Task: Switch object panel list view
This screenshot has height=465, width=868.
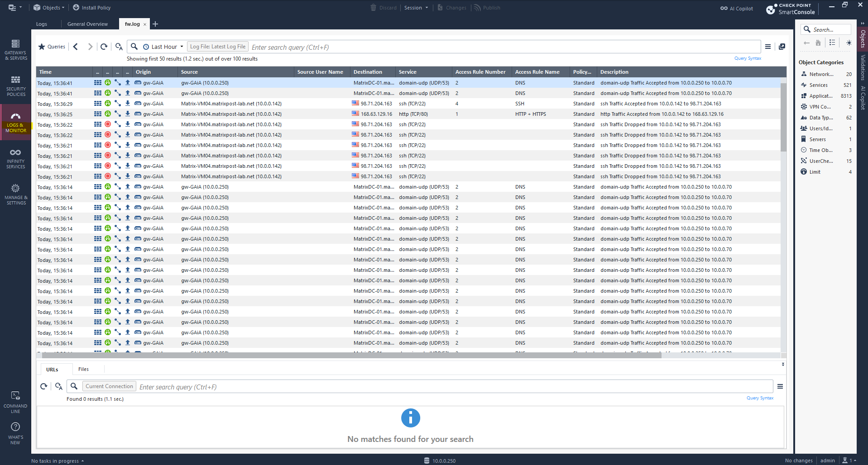Action: [x=832, y=43]
